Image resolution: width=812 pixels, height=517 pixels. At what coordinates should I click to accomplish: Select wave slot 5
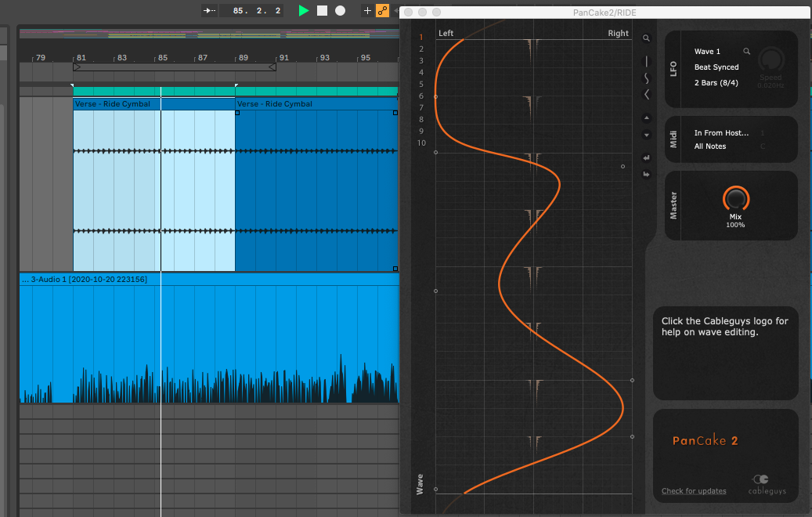point(421,84)
